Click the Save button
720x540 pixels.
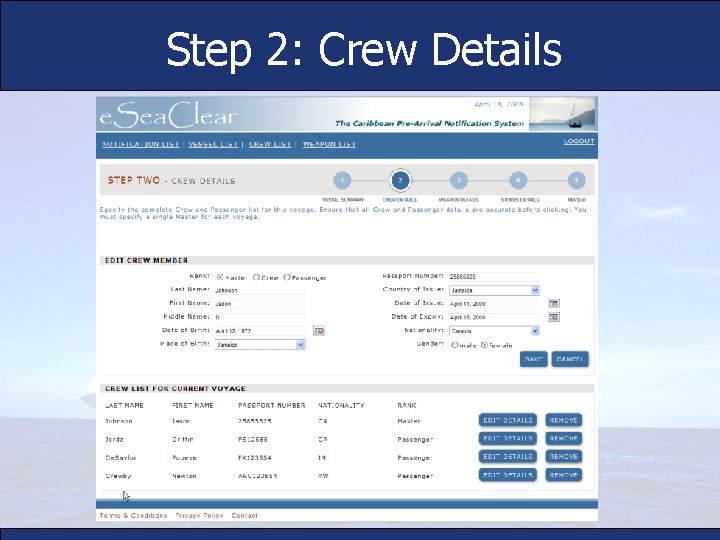tap(534, 359)
